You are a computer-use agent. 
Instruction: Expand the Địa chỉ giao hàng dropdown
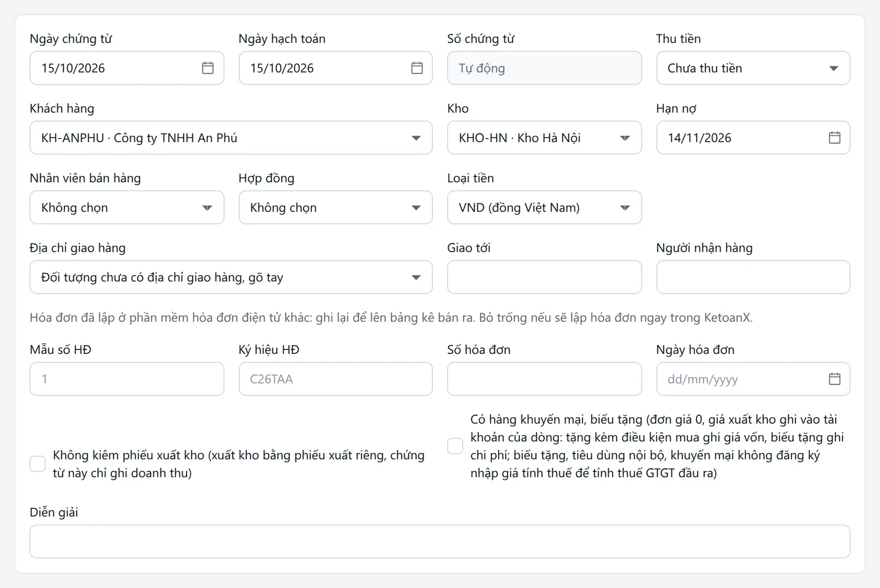coord(231,278)
